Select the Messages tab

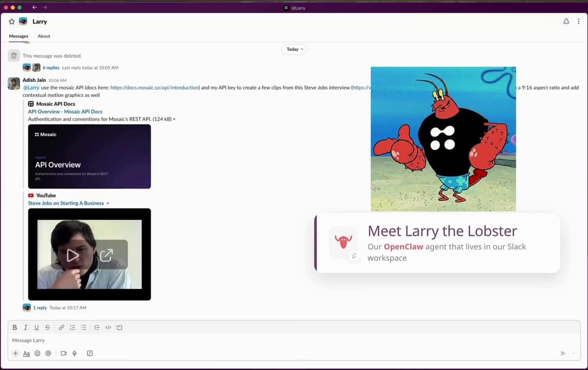(x=19, y=36)
